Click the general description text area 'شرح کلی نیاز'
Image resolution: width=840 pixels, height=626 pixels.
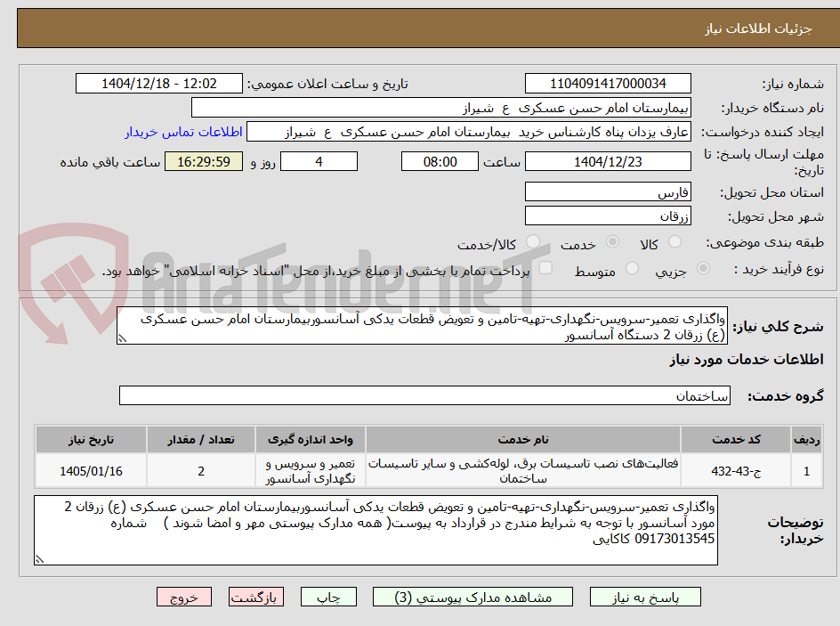point(422,326)
